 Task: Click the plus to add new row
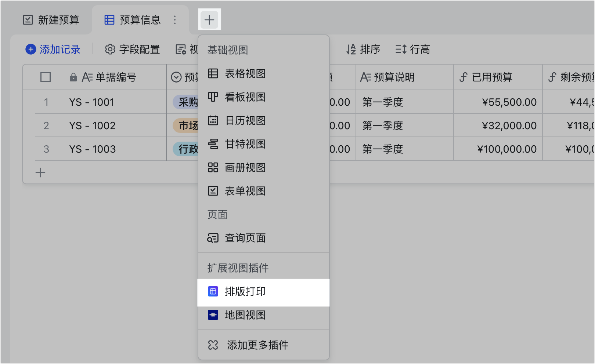[x=40, y=172]
